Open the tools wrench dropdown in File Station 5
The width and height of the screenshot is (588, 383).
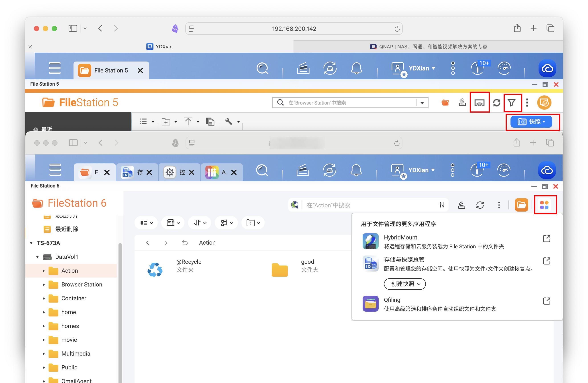pyautogui.click(x=232, y=121)
